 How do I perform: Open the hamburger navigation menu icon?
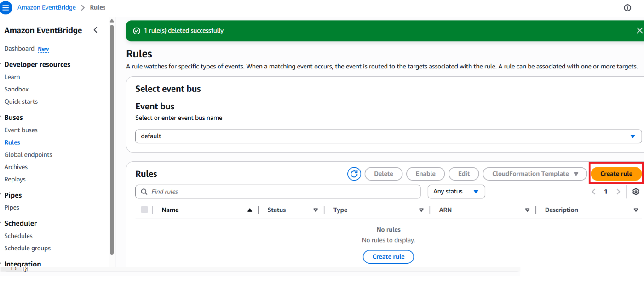[6, 8]
